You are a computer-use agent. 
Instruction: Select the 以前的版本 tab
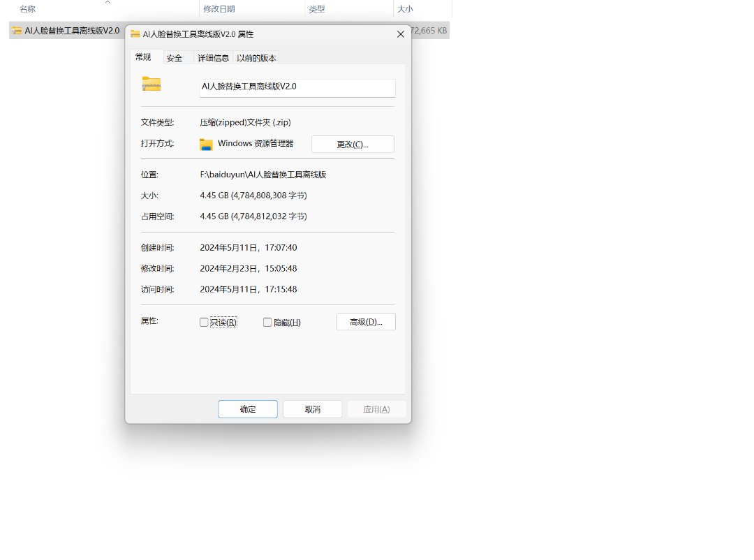coord(256,59)
